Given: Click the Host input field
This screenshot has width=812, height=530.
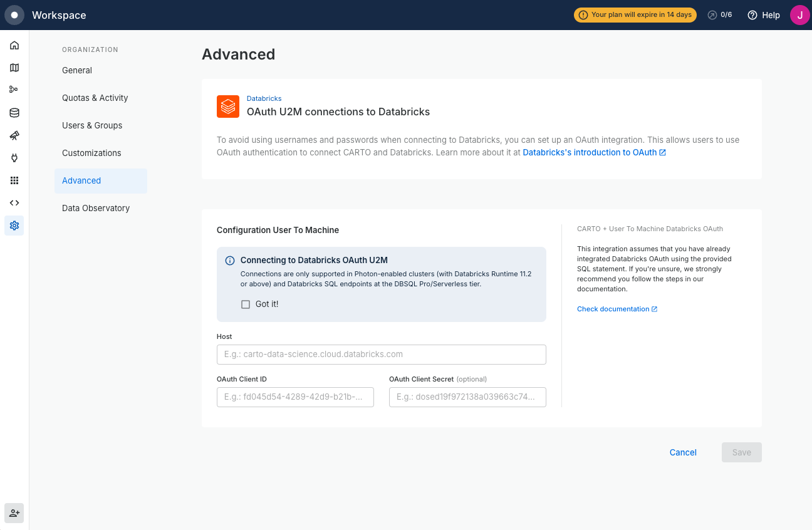Looking at the screenshot, I should click(381, 355).
